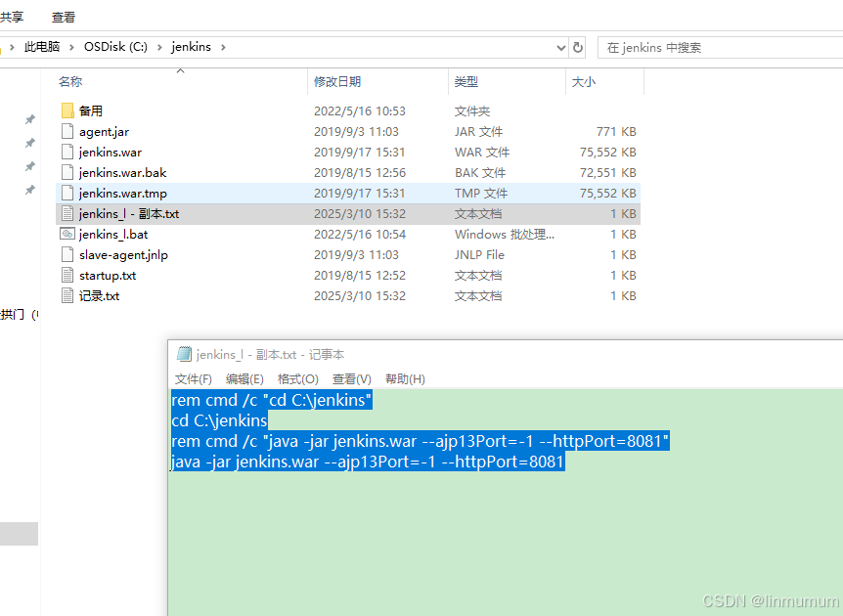The width and height of the screenshot is (843, 616).
Task: Open Notepad 编辑(E) menu
Action: click(x=244, y=379)
